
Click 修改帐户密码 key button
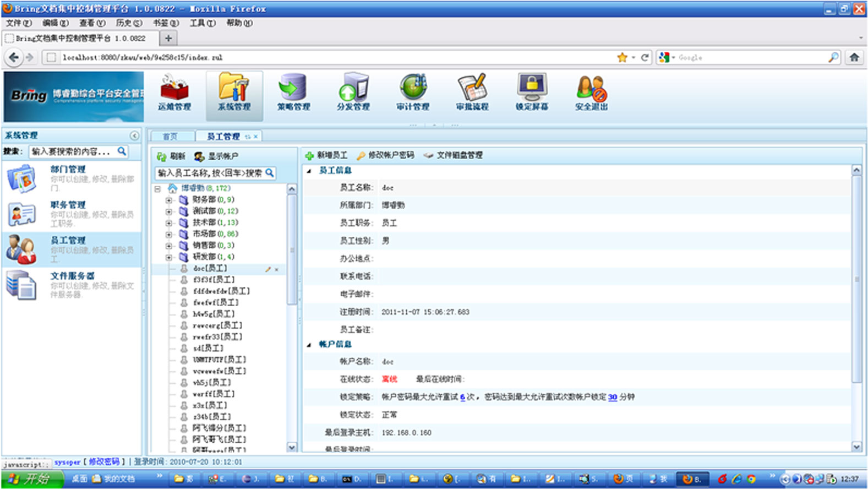point(385,155)
